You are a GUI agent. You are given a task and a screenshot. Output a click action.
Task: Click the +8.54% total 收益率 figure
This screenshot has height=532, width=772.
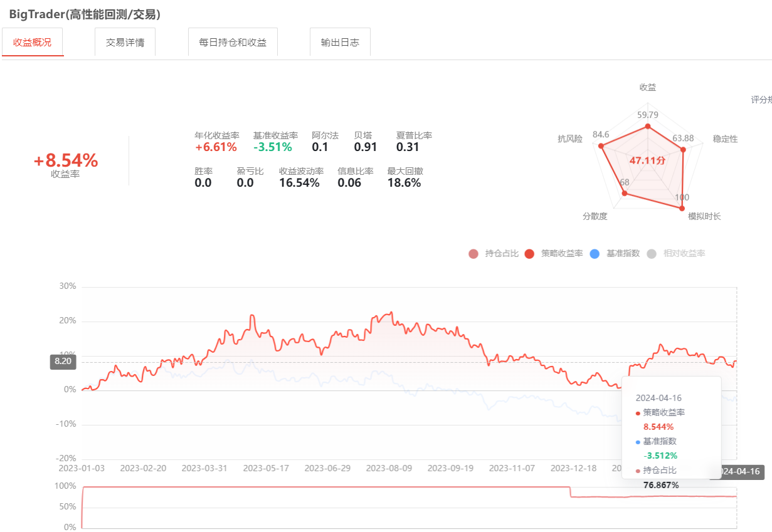66,161
